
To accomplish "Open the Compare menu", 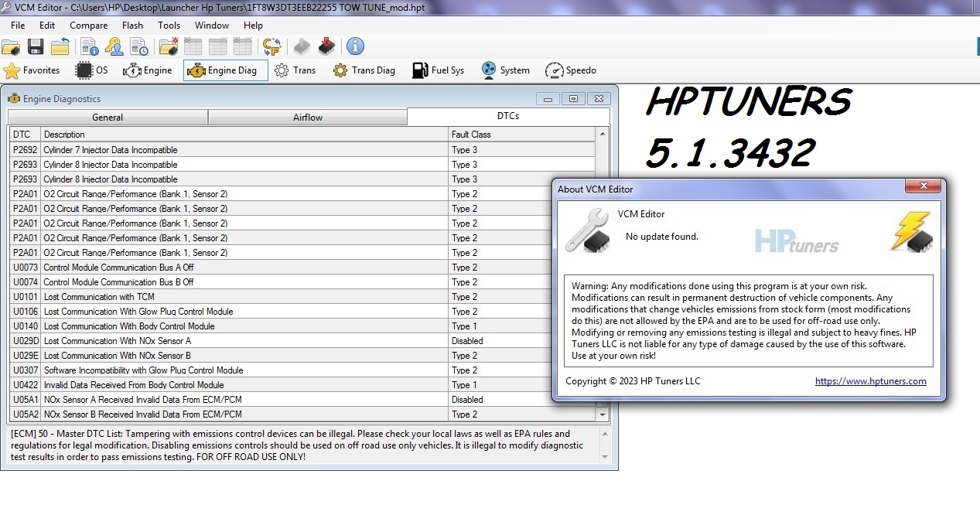I will point(89,26).
